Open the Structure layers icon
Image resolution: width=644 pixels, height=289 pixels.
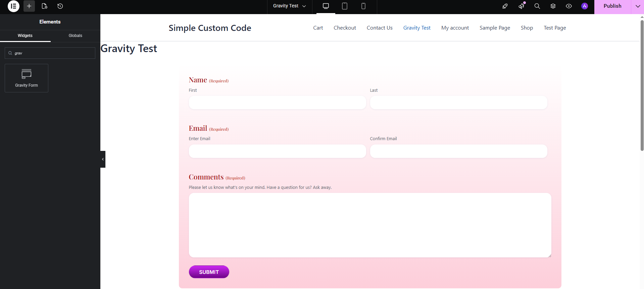(553, 6)
